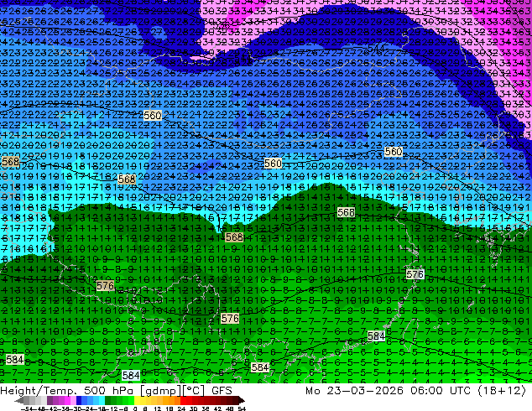Click the bright red legend swatch
Screen dimensions: 532x411
point(183,400)
